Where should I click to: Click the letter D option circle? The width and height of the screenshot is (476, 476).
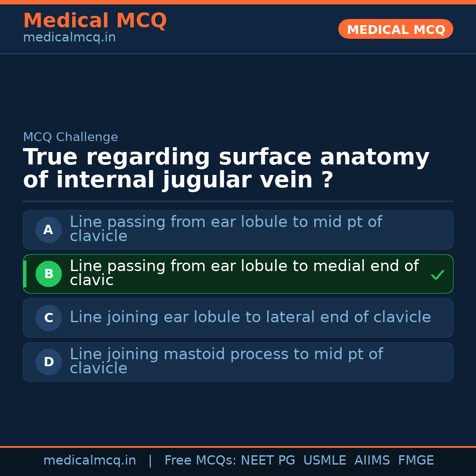[48, 362]
